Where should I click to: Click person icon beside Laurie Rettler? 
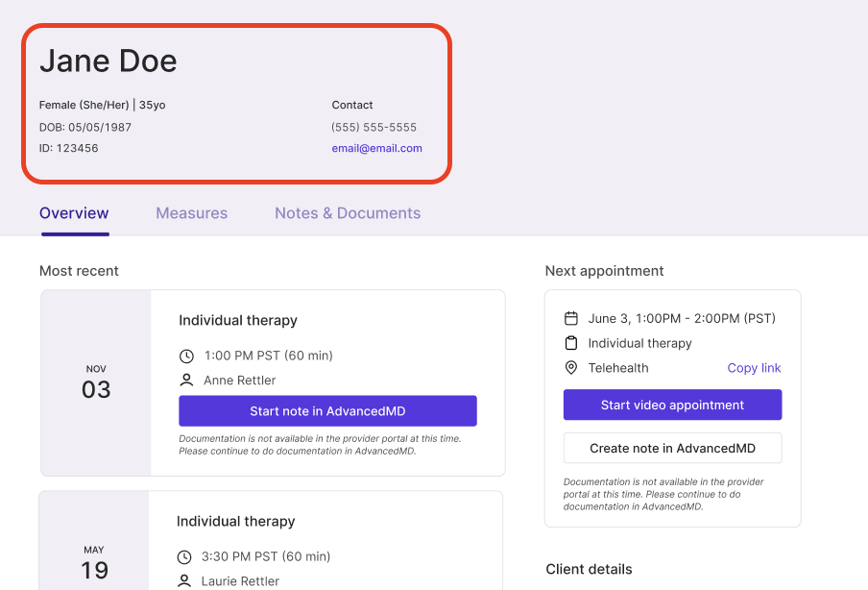(184, 581)
